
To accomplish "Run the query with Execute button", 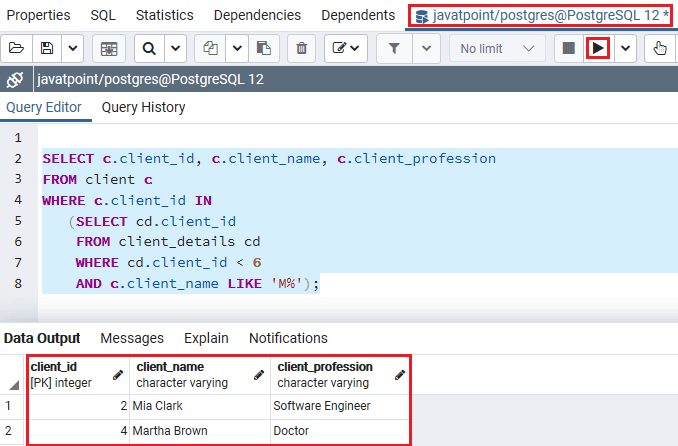I will tap(597, 48).
